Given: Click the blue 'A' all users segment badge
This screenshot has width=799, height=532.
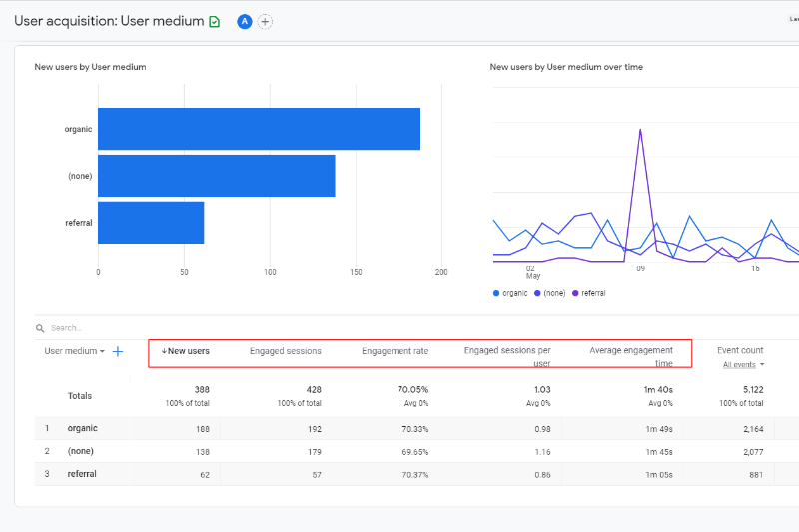Looking at the screenshot, I should [x=244, y=21].
